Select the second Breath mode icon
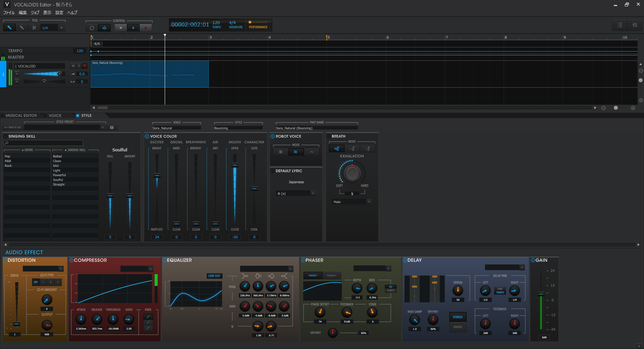Image resolution: width=644 pixels, height=349 pixels. (352, 148)
